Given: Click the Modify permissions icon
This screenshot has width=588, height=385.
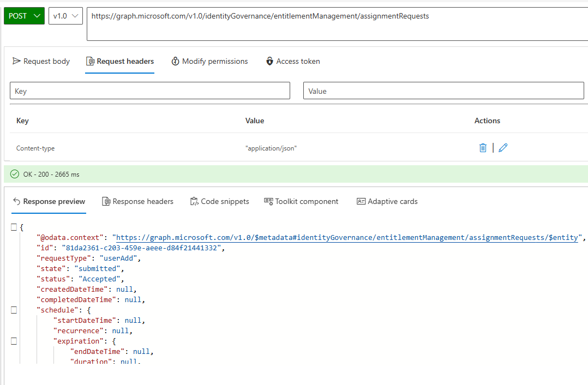Looking at the screenshot, I should pyautogui.click(x=175, y=61).
